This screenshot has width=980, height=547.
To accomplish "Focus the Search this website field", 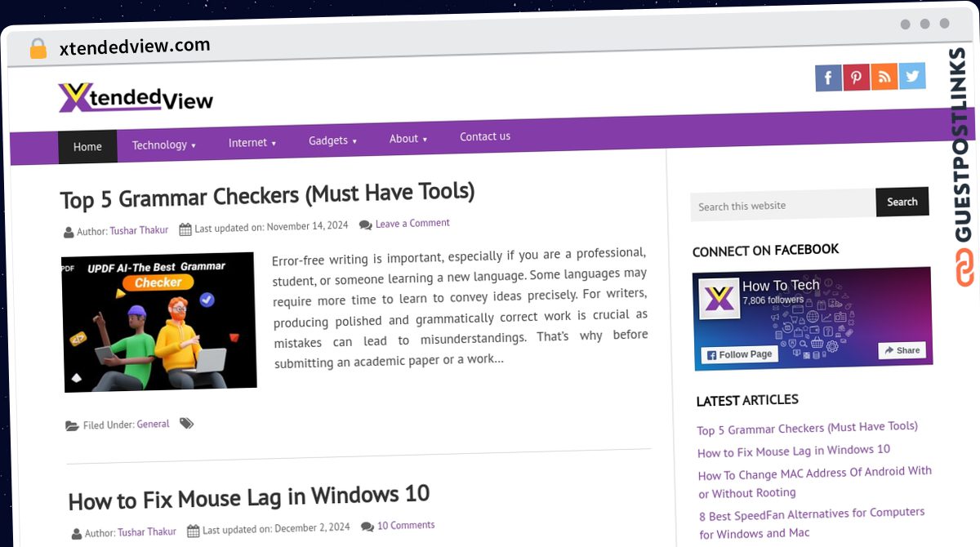I will tap(783, 206).
